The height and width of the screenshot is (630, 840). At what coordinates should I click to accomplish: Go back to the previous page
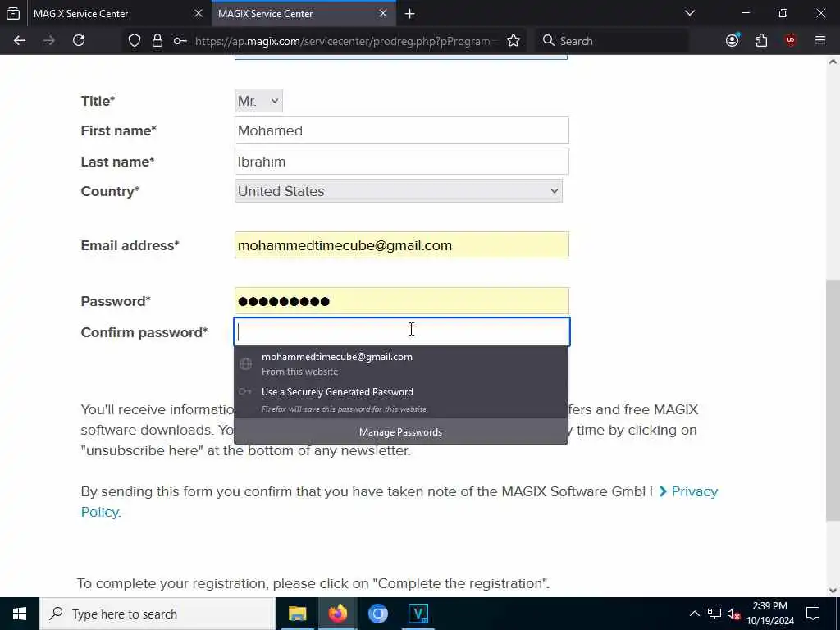(20, 41)
